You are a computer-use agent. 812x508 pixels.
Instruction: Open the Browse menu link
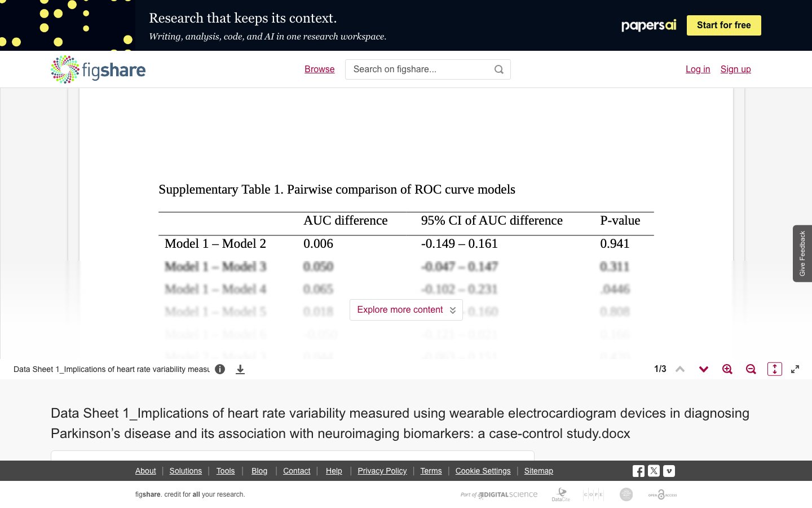(320, 69)
